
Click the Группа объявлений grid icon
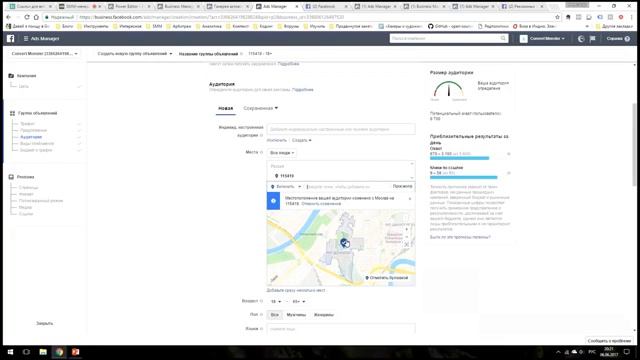click(12, 113)
